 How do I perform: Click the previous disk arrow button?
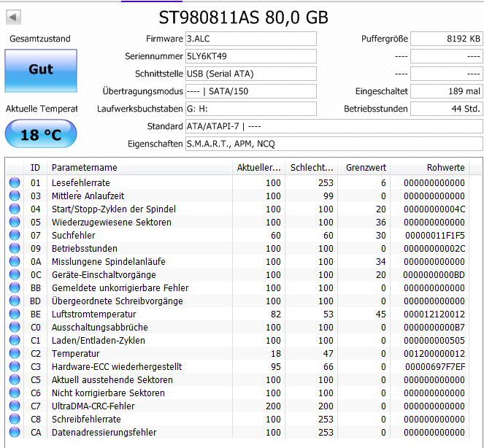coord(13,17)
